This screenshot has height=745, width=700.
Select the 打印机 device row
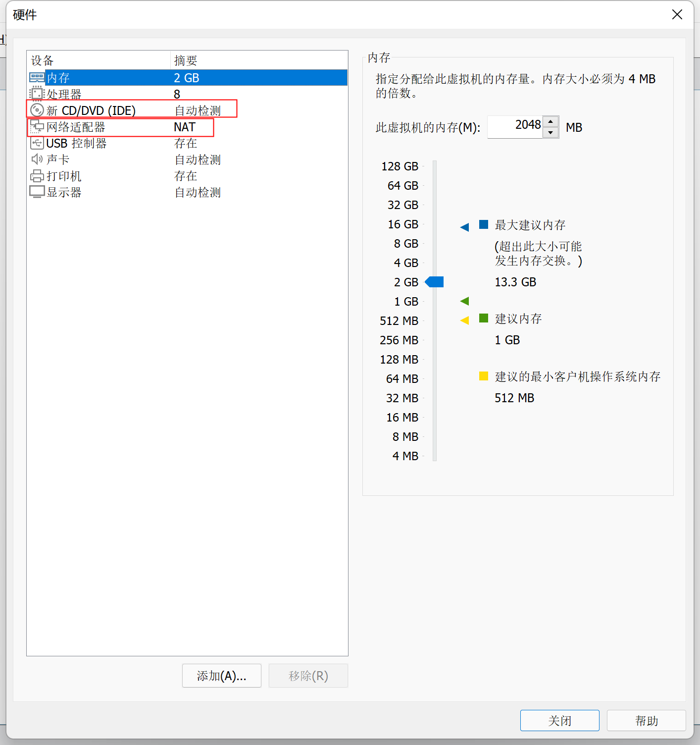tap(187, 176)
